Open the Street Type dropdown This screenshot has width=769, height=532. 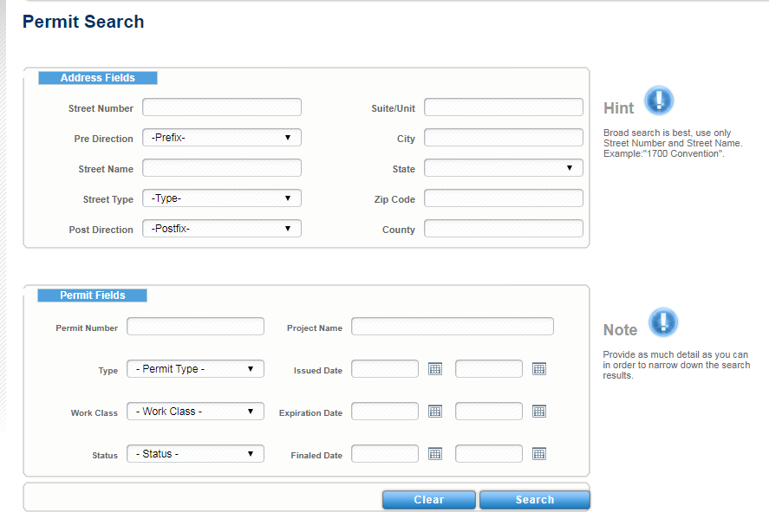point(221,198)
